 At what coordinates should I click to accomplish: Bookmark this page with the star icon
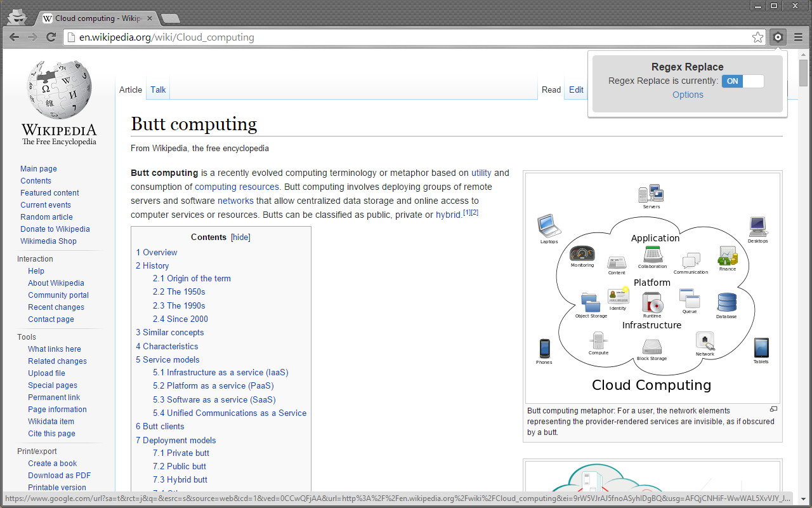(757, 37)
